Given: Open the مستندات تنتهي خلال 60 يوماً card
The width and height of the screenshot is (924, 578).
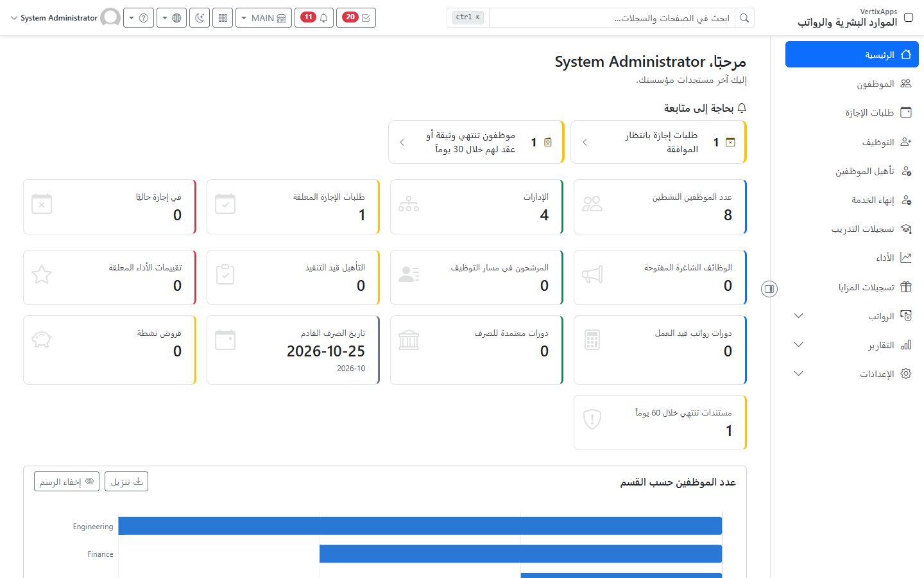Looking at the screenshot, I should pyautogui.click(x=660, y=423).
